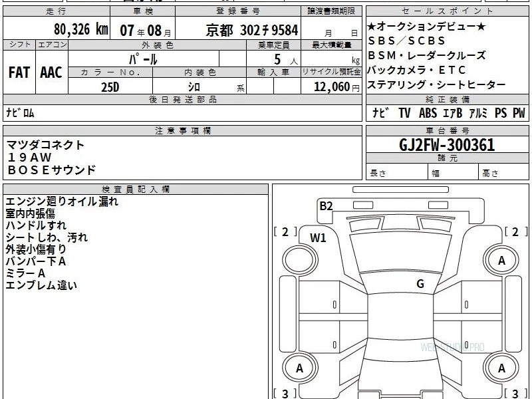Select the 内装色 header
The width and height of the screenshot is (532, 399).
click(199, 72)
